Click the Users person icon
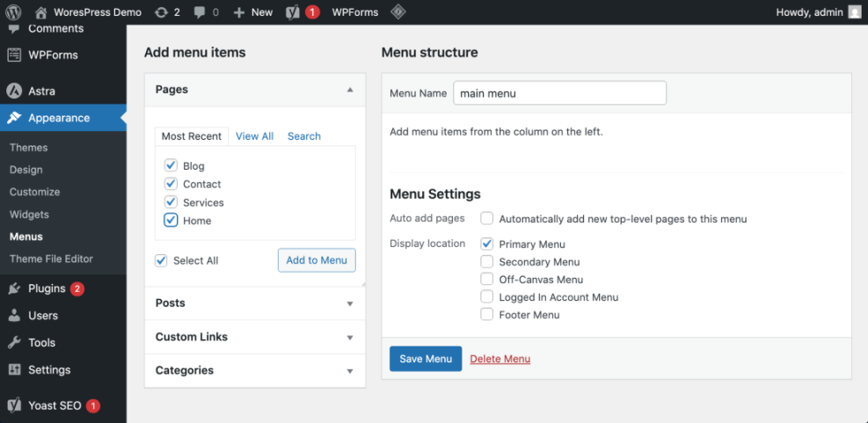This screenshot has height=423, width=868. pyautogui.click(x=14, y=316)
